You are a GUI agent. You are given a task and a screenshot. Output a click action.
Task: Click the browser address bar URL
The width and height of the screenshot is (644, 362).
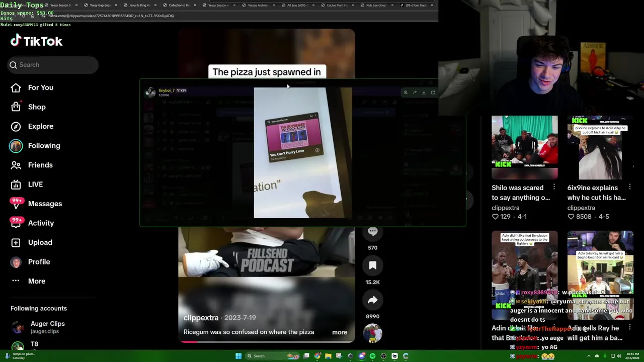(x=111, y=16)
